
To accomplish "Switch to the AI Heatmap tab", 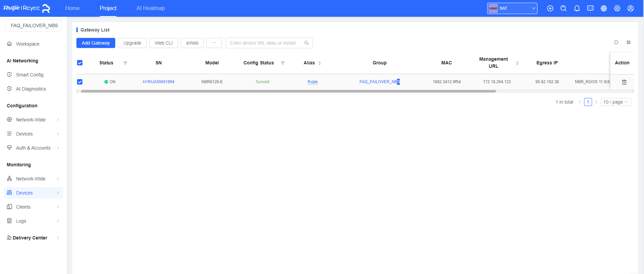I will point(150,8).
